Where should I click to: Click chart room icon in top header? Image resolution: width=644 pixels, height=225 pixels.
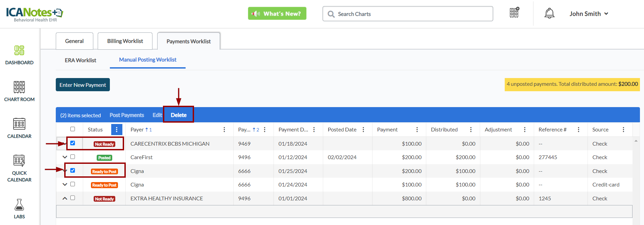tap(514, 13)
